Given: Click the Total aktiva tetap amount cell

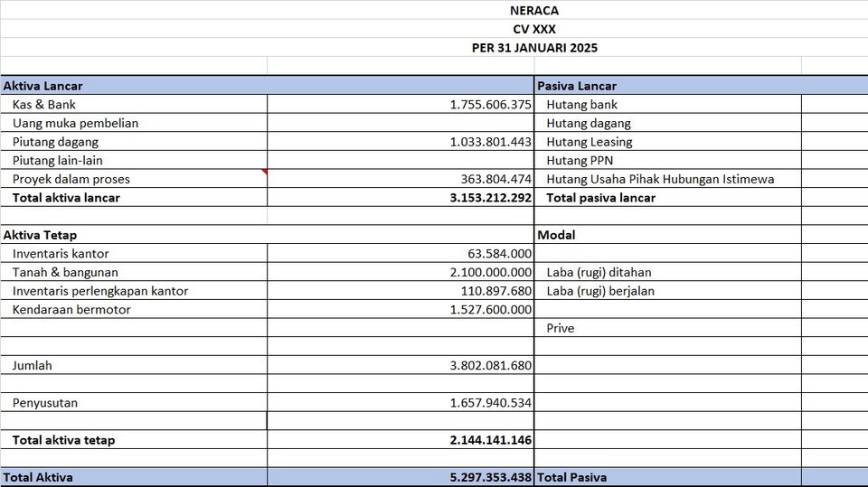Looking at the screenshot, I should pyautogui.click(x=491, y=440).
